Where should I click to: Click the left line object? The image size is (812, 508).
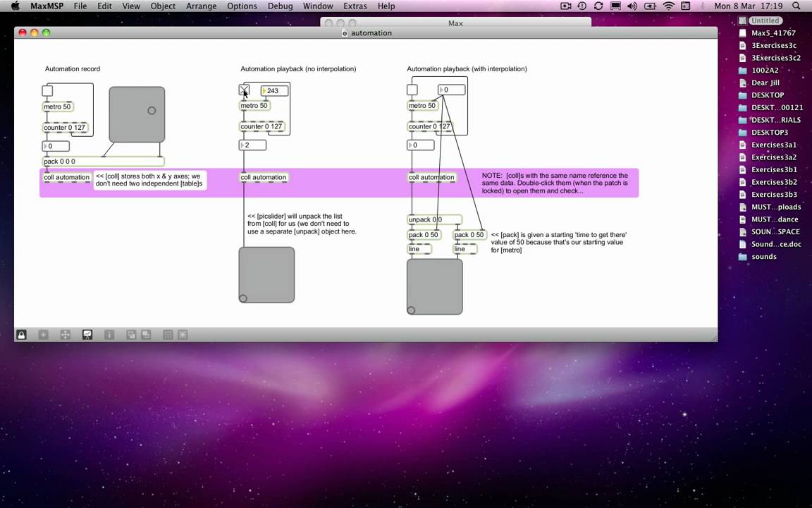click(419, 249)
